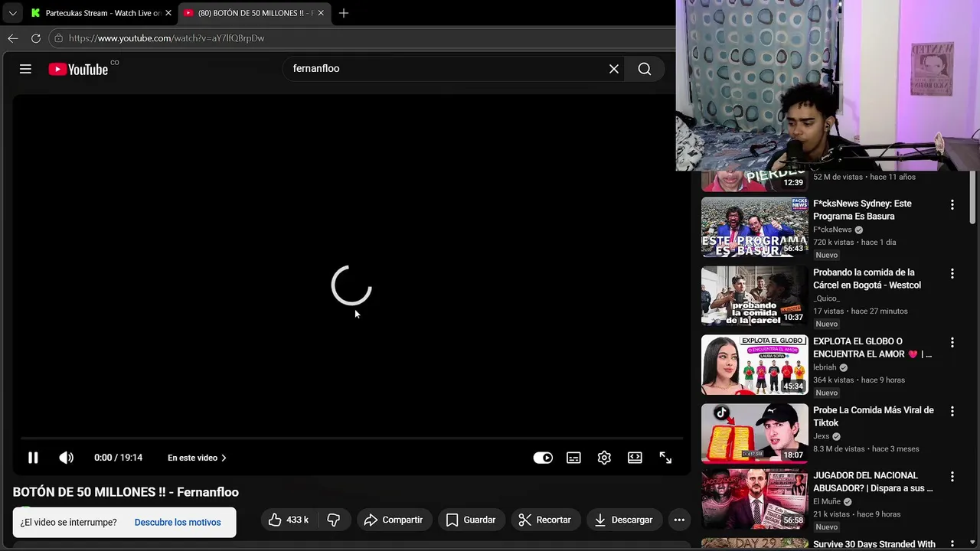Image resolution: width=980 pixels, height=551 pixels.
Task: Expand the 'En este video' chapters
Action: [x=198, y=458]
